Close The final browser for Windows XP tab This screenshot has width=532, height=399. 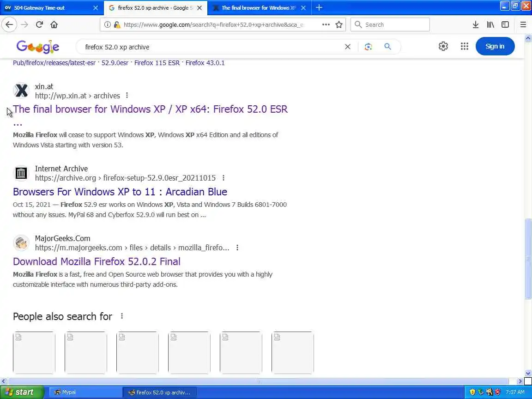coord(303,7)
